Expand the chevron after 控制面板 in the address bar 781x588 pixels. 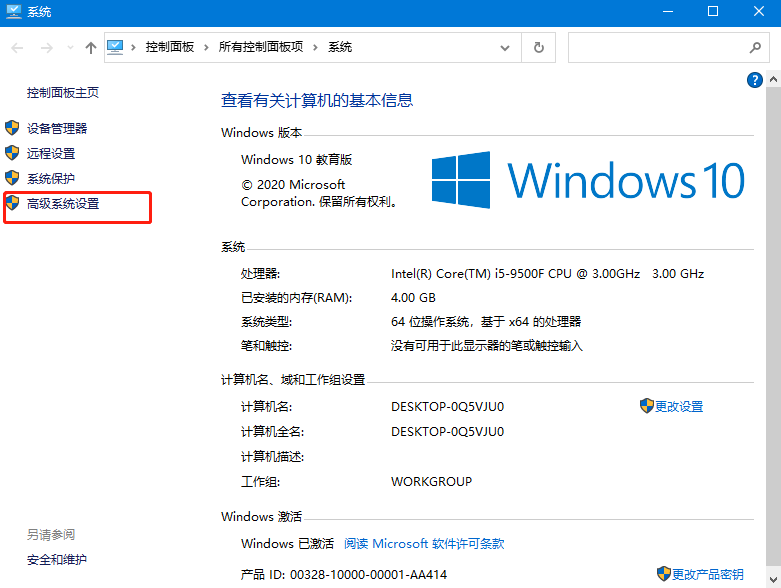click(x=206, y=48)
